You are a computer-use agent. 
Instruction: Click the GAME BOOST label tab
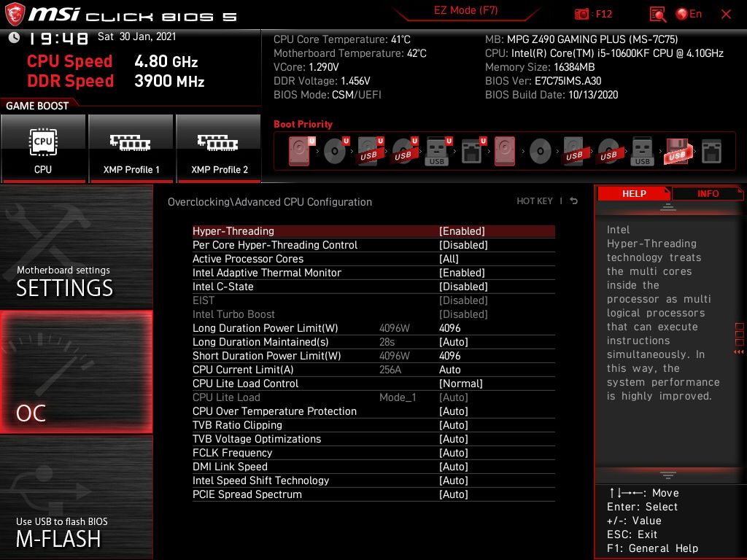(37, 106)
